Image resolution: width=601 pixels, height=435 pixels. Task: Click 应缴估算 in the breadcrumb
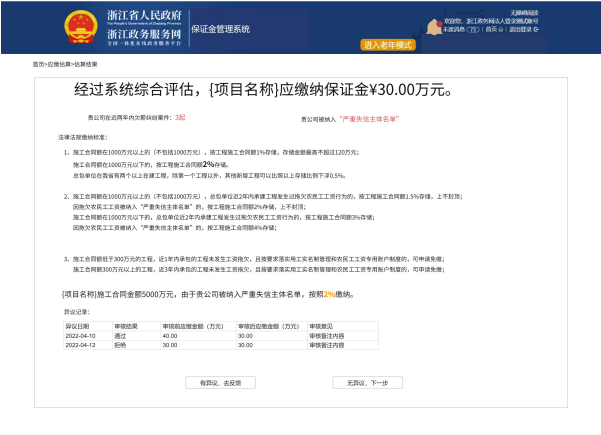pos(59,64)
